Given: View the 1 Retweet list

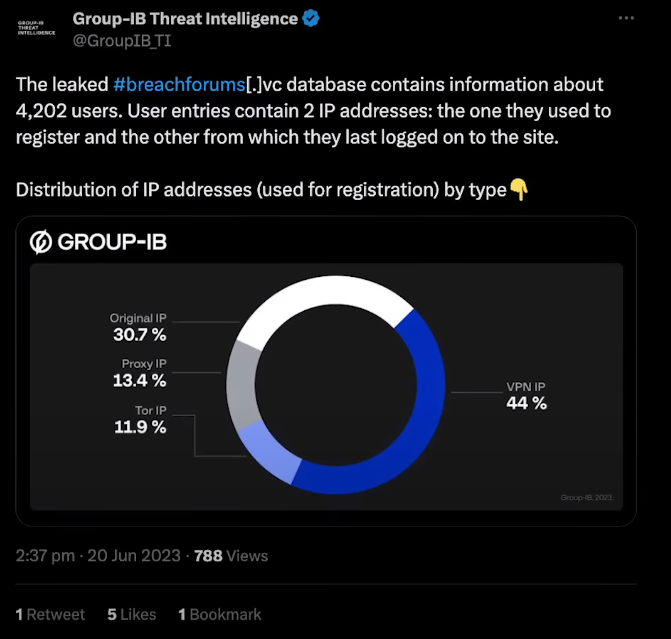Looking at the screenshot, I should pyautogui.click(x=50, y=614).
